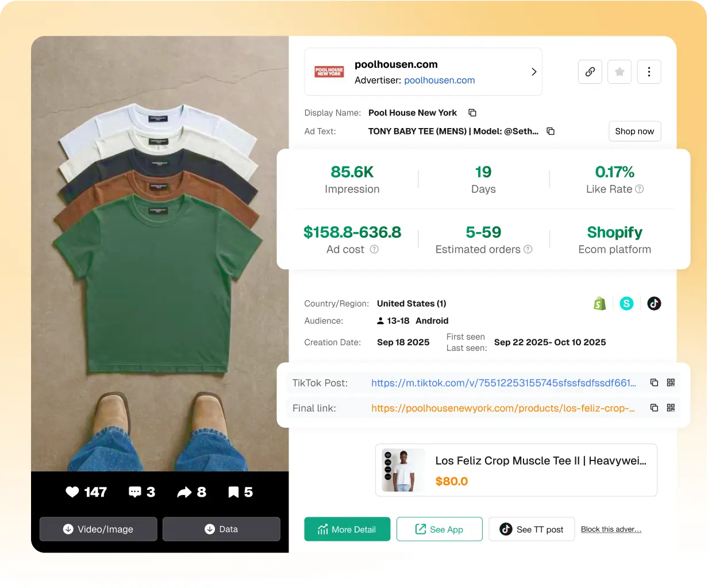Click the Shopify icon next to Country/Region
The width and height of the screenshot is (708, 588).
pos(599,303)
